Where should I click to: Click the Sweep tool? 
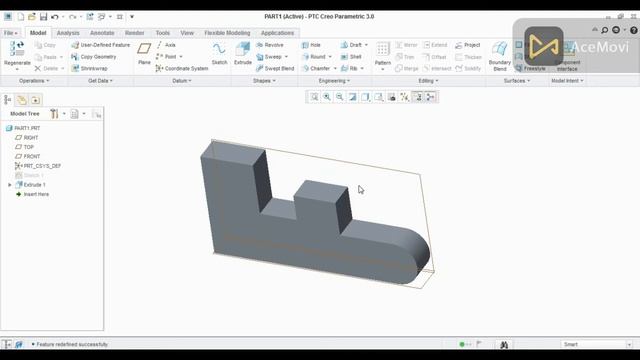click(269, 57)
